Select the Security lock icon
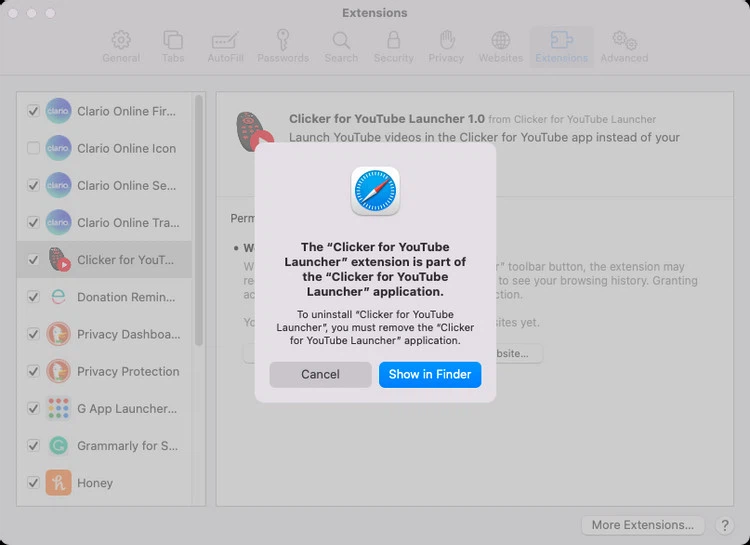 click(x=393, y=46)
